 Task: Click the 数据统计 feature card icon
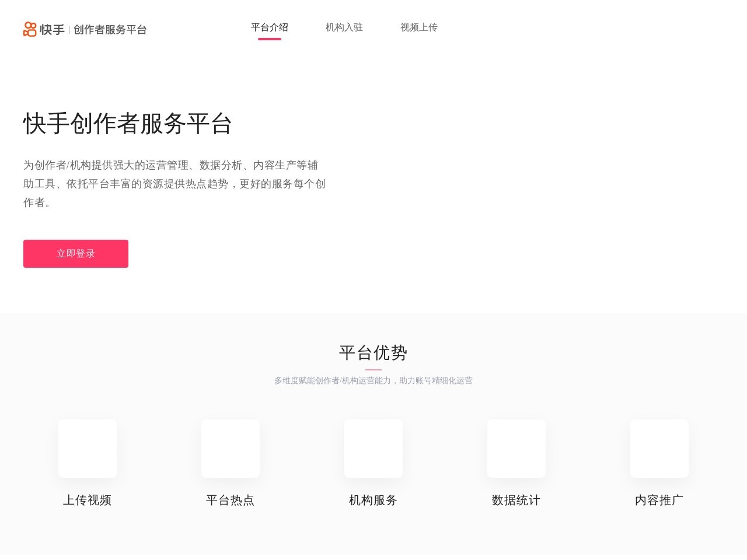click(516, 449)
